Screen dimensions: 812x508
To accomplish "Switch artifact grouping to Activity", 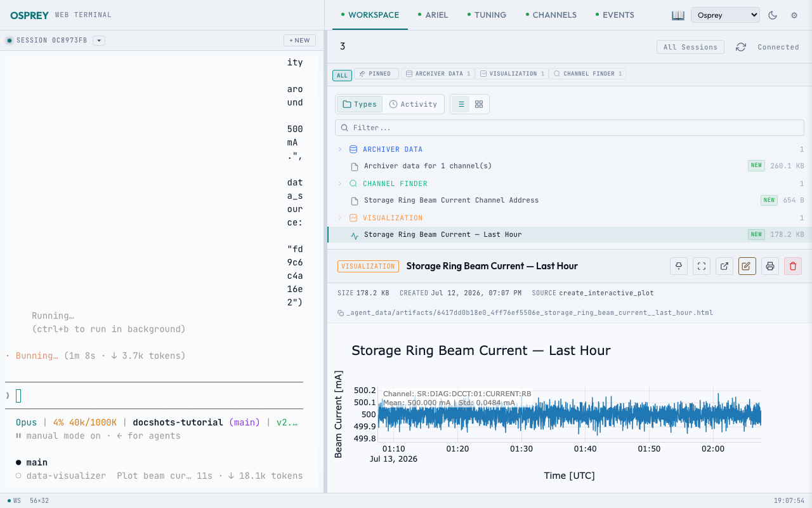I will 413,104.
